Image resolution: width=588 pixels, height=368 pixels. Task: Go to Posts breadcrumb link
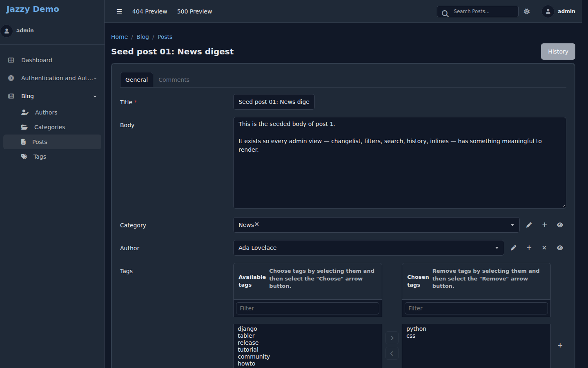[165, 37]
